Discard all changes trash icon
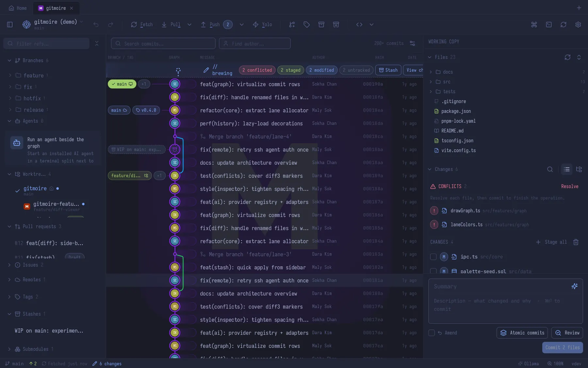 [x=576, y=242]
